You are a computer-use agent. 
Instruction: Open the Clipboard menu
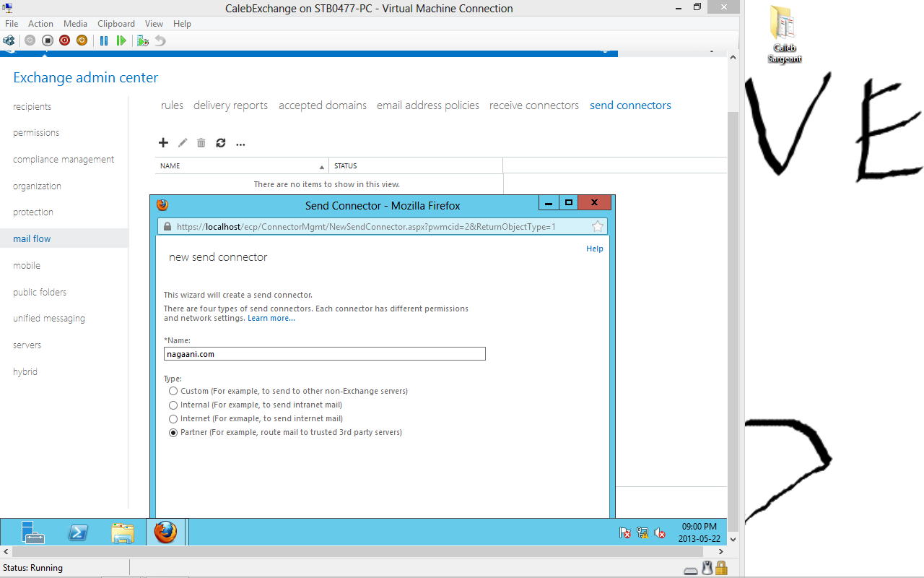pos(116,24)
